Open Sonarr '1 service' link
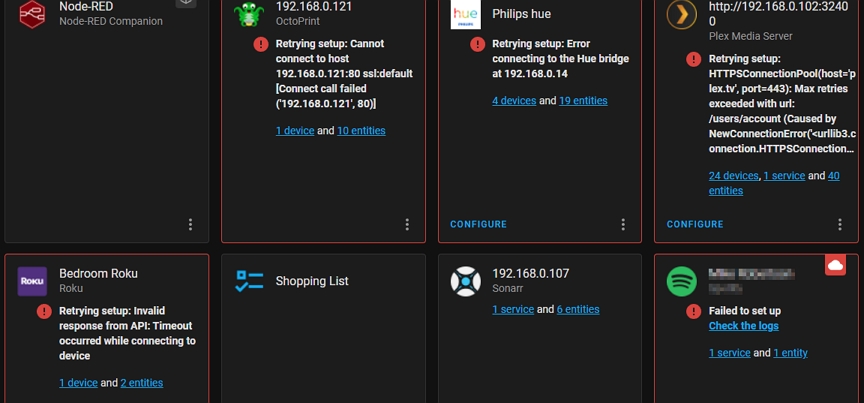 [x=513, y=309]
